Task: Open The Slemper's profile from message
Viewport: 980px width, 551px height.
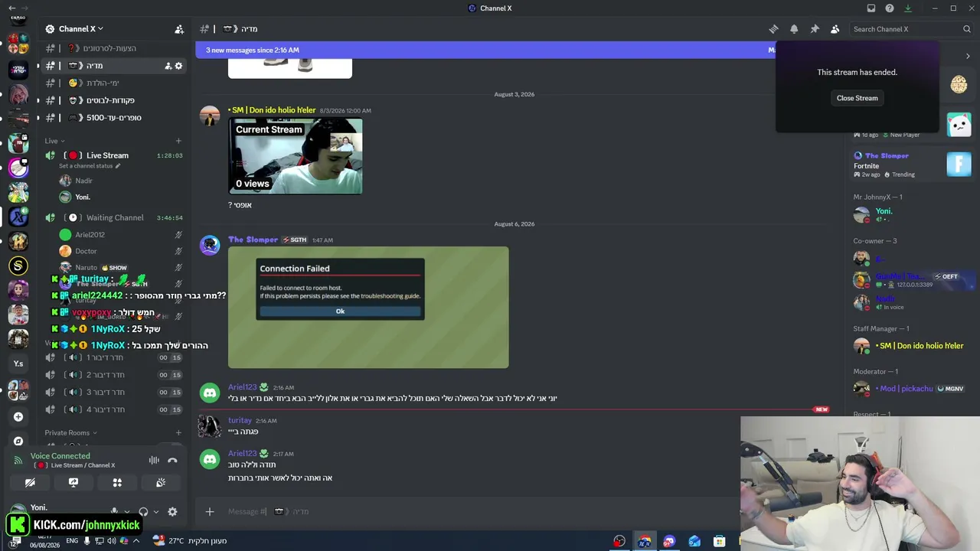Action: point(253,240)
